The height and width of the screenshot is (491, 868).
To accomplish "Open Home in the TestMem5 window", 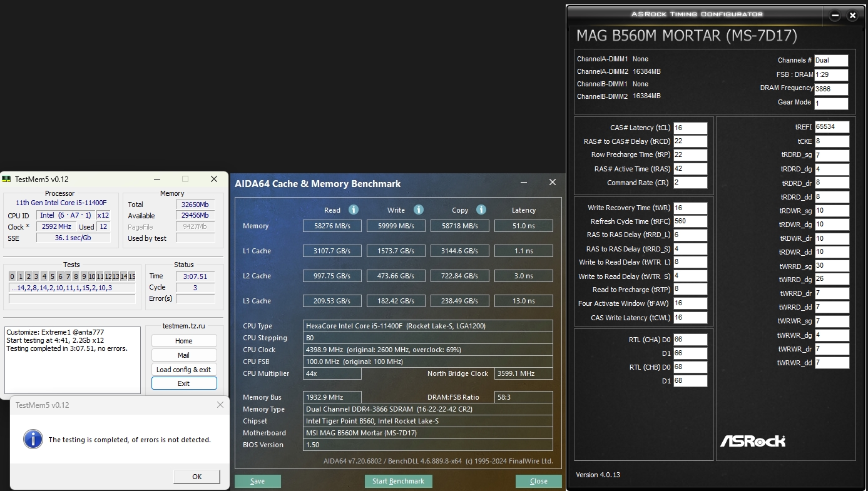I will (184, 341).
